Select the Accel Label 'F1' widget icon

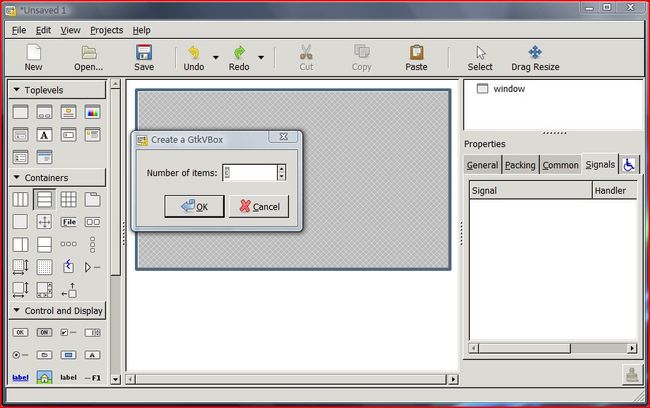tap(92, 377)
